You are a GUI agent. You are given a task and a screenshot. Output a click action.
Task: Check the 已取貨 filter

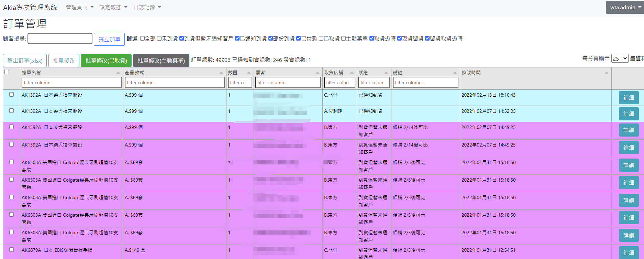click(x=321, y=39)
